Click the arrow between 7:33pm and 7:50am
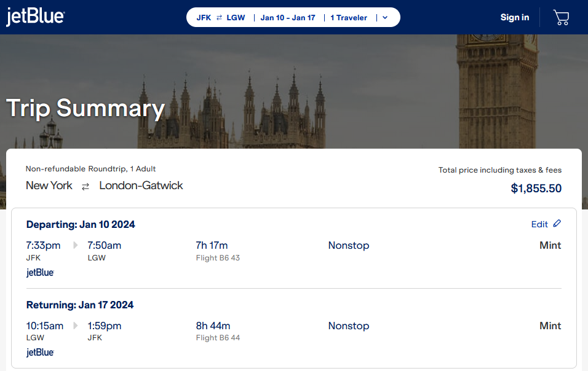Viewport: 588px width, 371px height. point(75,244)
